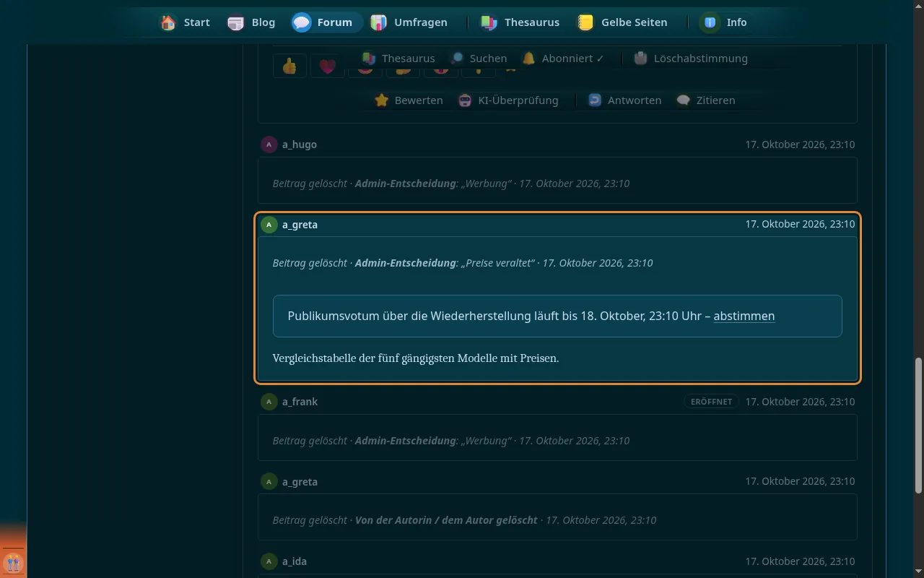Rate the post with Bewerten
924x578 pixels.
409,100
